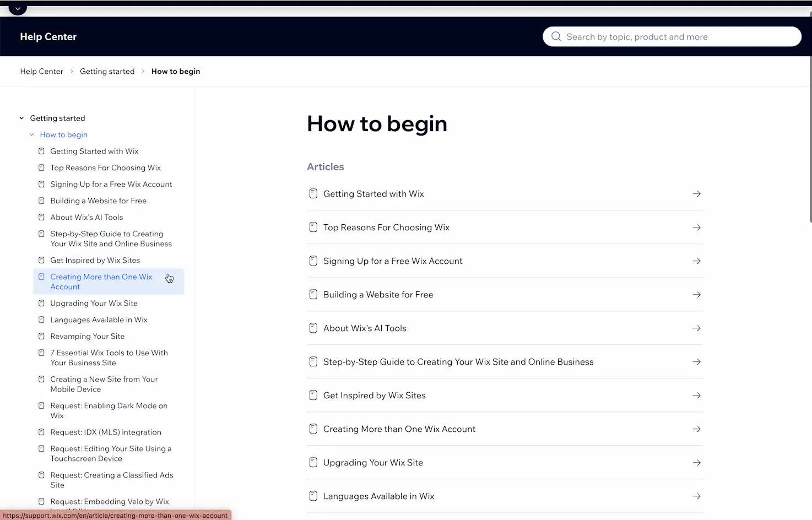Open main article Languages Available in Wix
812x520 pixels.
pos(505,496)
